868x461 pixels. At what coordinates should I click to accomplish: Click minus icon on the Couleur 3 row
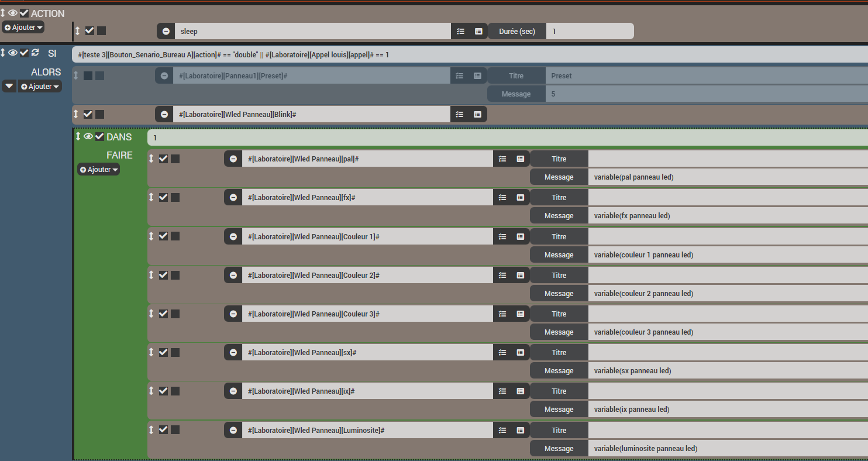pos(233,314)
